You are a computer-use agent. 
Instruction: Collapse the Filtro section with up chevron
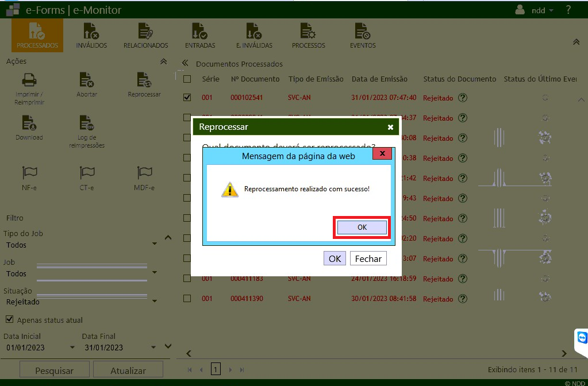pos(168,238)
